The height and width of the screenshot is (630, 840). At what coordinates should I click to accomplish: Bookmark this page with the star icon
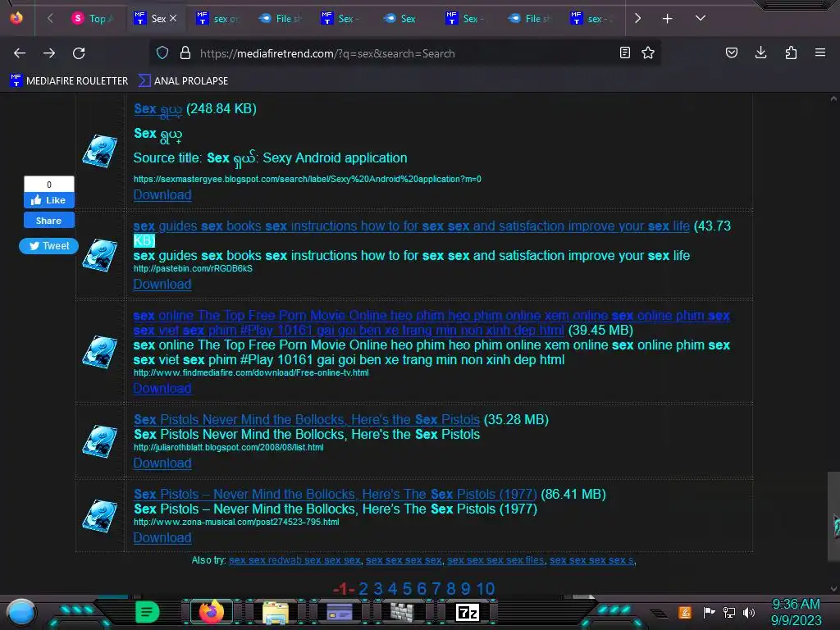click(648, 52)
